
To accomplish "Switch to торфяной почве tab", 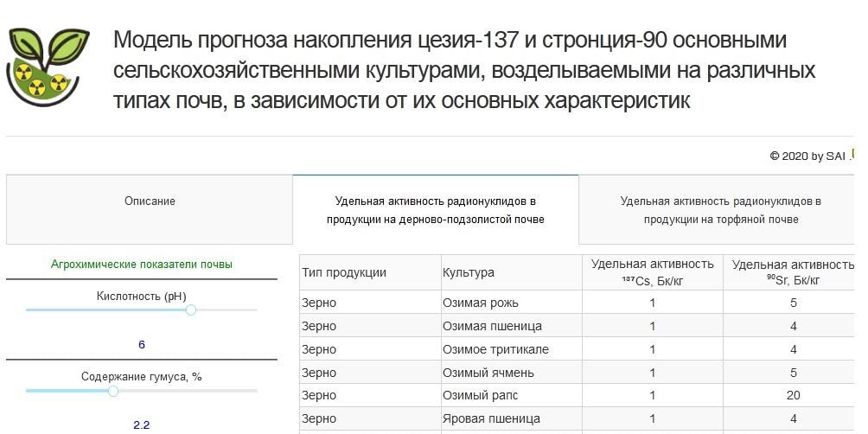I will [720, 210].
